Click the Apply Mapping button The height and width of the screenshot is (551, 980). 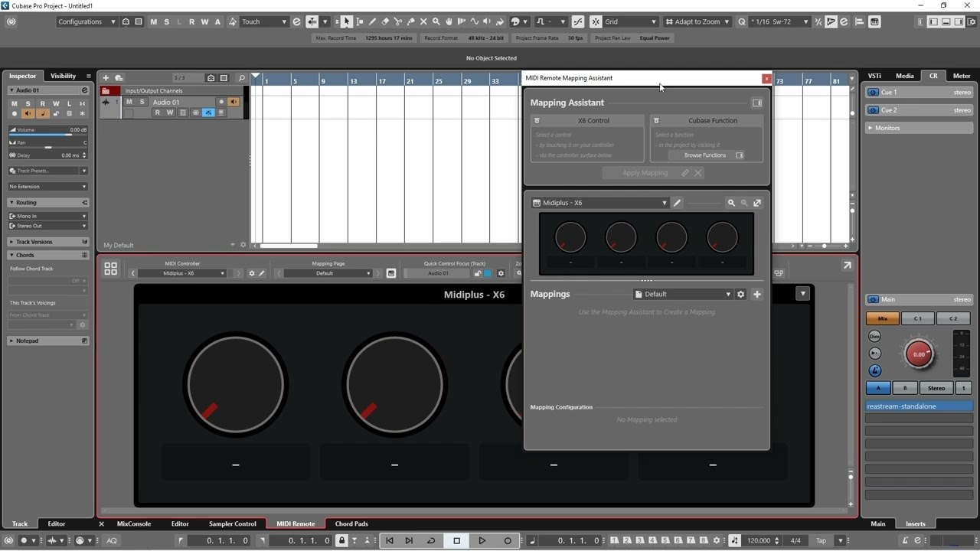[x=645, y=173]
